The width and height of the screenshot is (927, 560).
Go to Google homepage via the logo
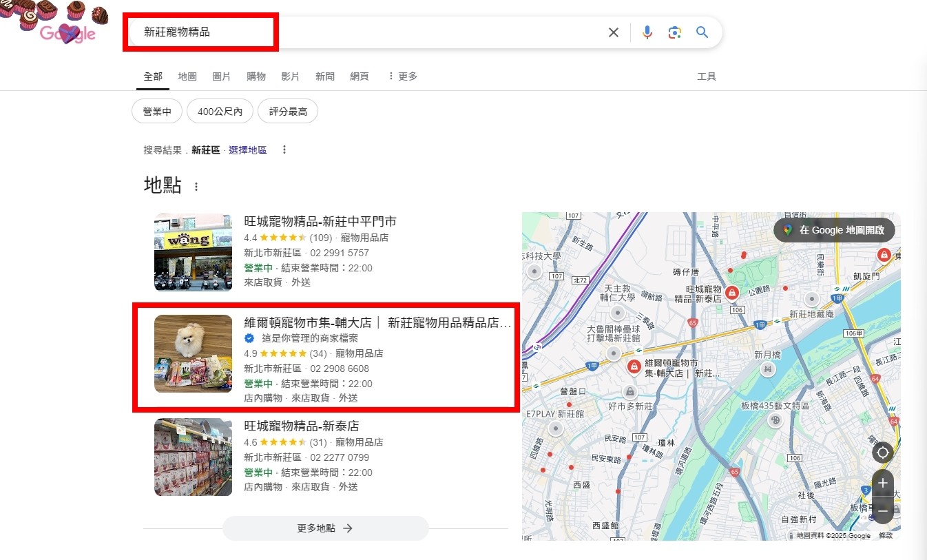coord(67,32)
